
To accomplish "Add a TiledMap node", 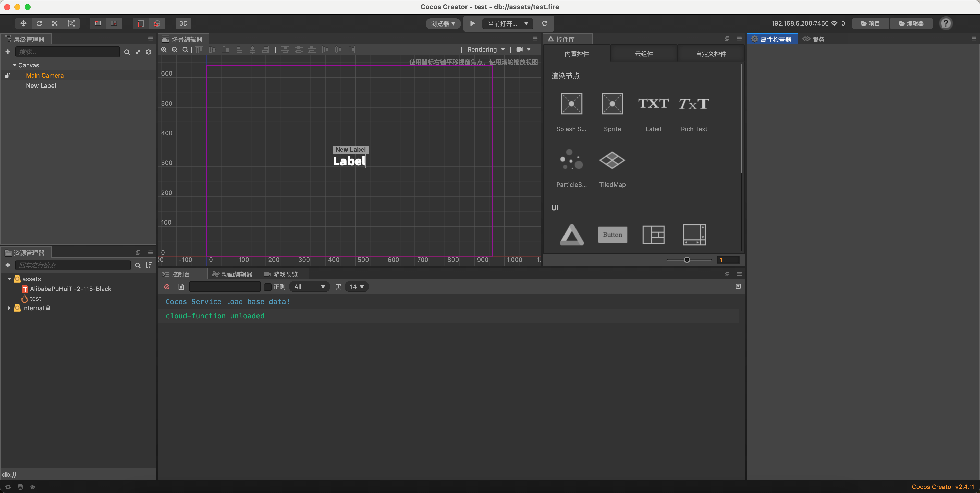I will [612, 160].
